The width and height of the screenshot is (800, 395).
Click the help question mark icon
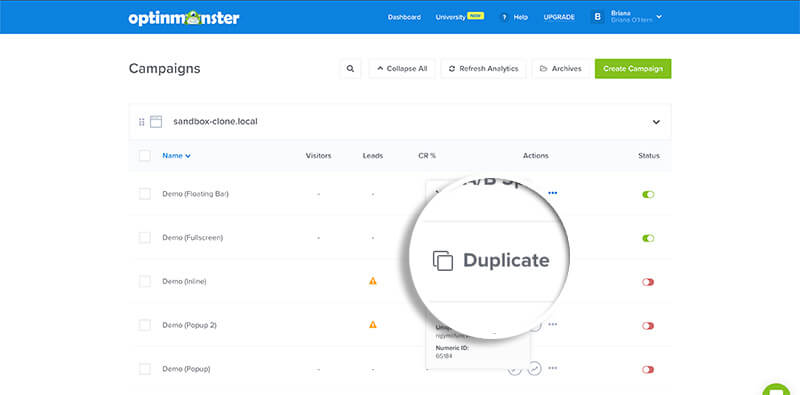pyautogui.click(x=504, y=17)
